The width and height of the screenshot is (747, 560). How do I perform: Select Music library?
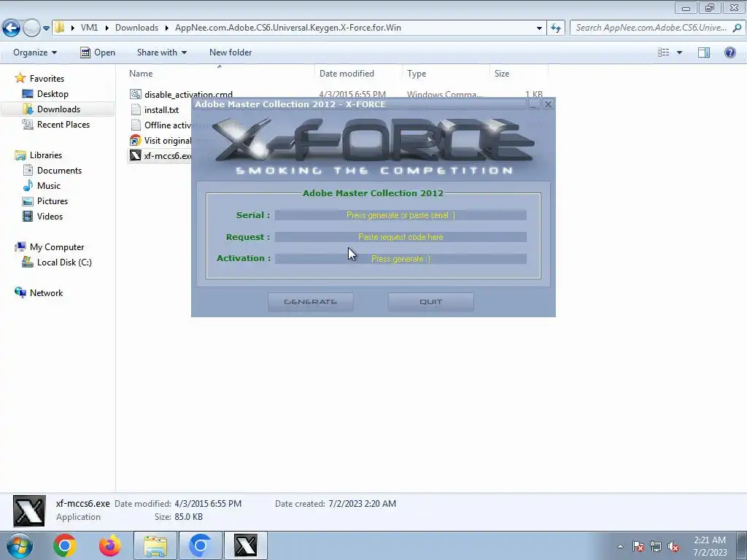[x=49, y=186]
